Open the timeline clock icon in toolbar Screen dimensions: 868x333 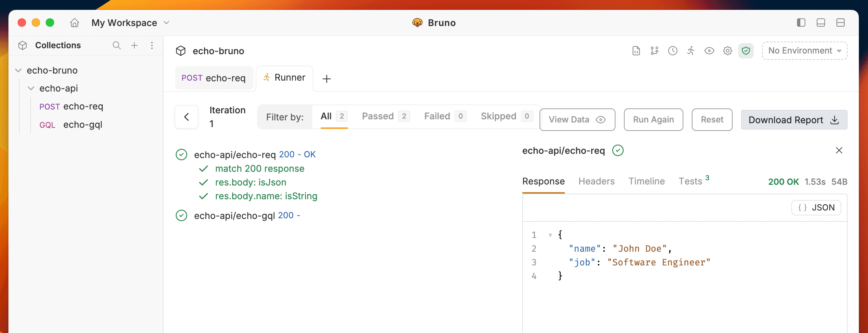[672, 51]
